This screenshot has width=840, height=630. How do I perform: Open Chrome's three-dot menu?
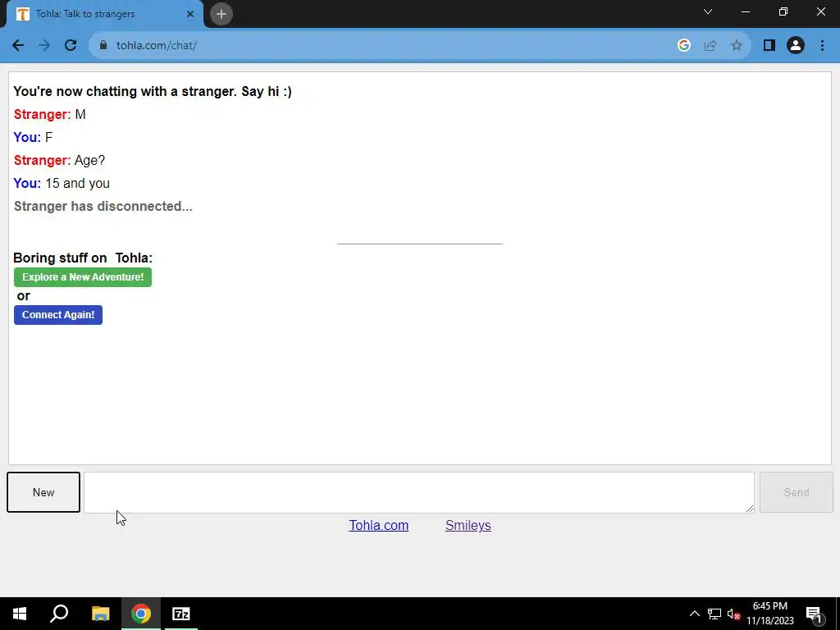(822, 46)
